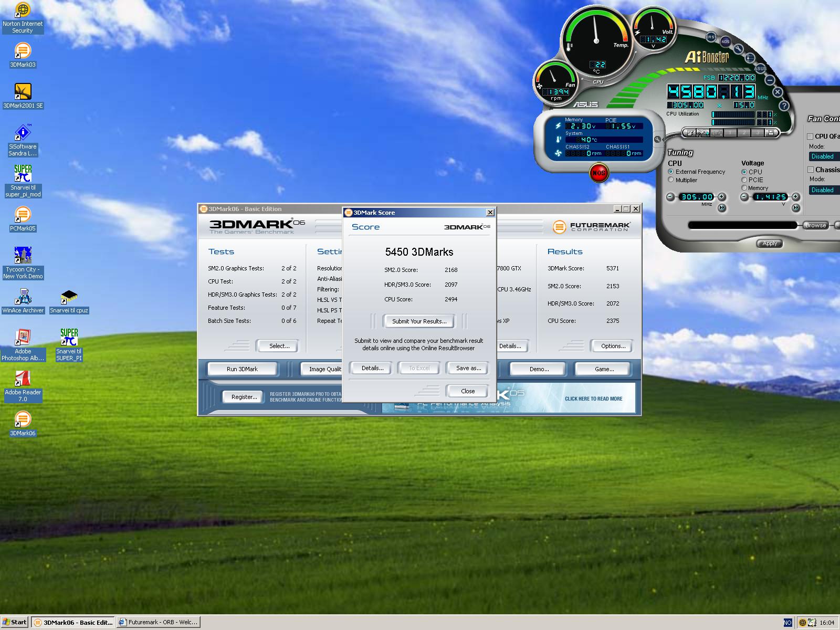This screenshot has height=630, width=840.
Task: Click the red NOS button under the monitor panel
Action: (598, 173)
